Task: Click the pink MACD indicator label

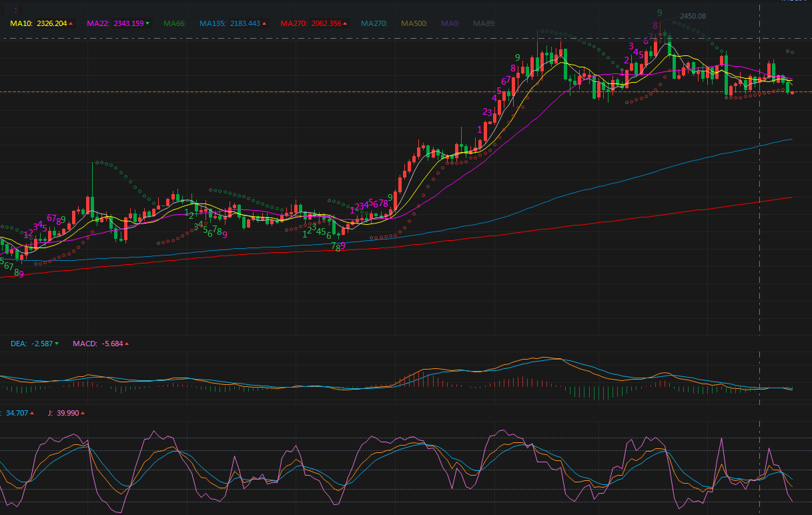Action: tap(85, 344)
